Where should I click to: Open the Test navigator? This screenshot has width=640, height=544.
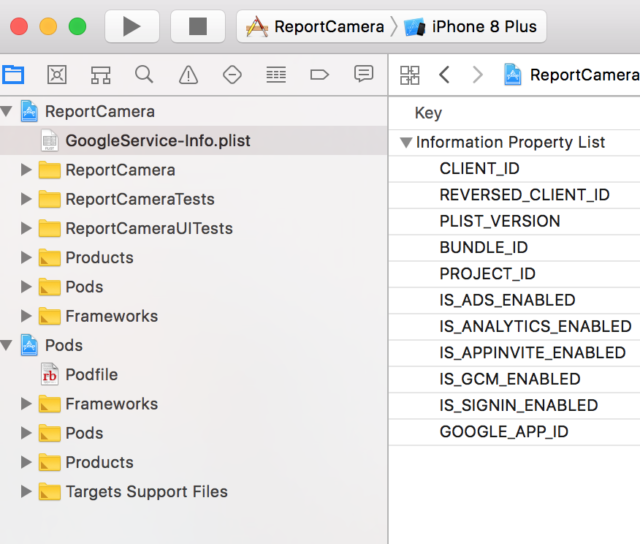click(x=232, y=75)
